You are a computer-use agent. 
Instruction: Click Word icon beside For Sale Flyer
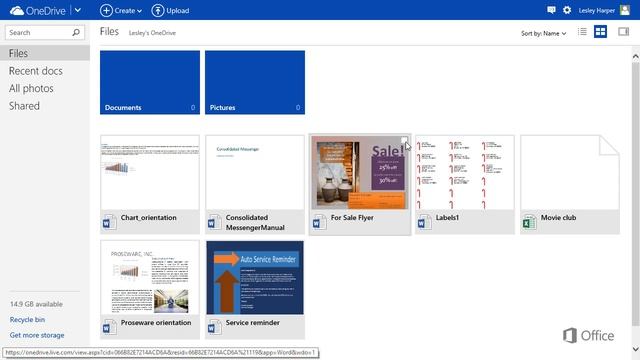[319, 222]
